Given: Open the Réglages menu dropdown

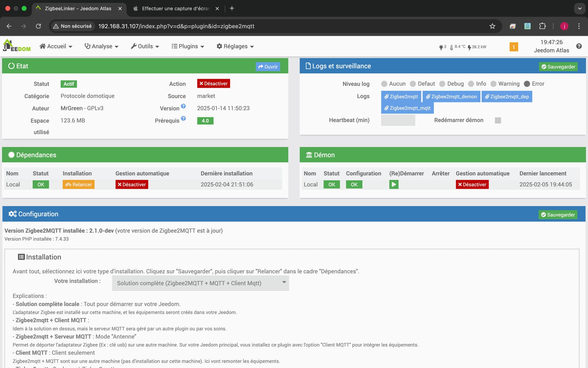Looking at the screenshot, I should 235,46.
